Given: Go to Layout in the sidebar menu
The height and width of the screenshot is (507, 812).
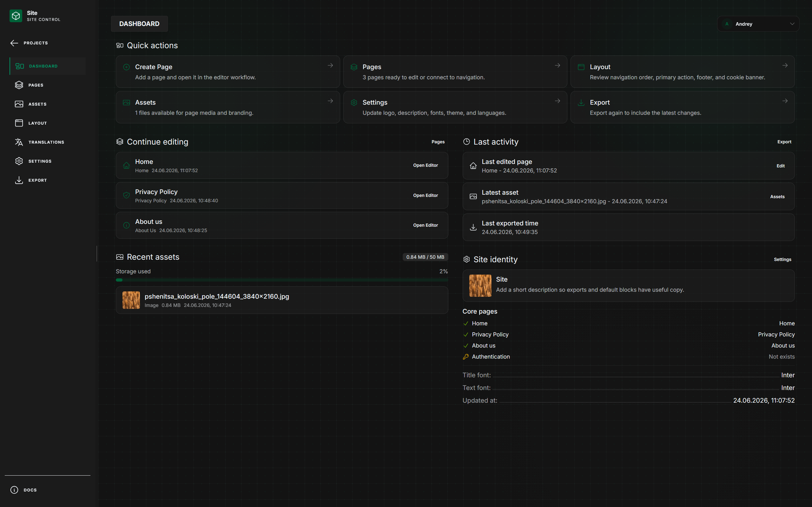Looking at the screenshot, I should [x=48, y=123].
